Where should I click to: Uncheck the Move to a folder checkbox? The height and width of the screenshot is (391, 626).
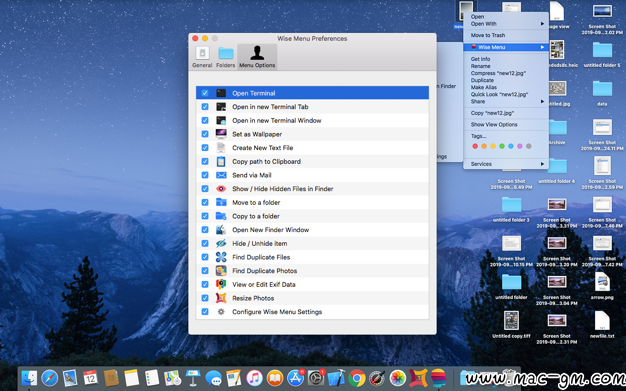tap(205, 202)
